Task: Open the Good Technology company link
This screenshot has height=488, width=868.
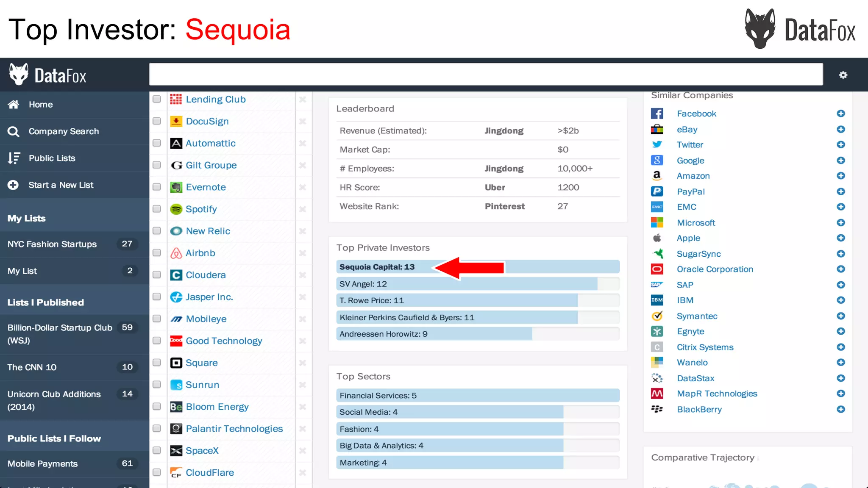Action: point(224,341)
